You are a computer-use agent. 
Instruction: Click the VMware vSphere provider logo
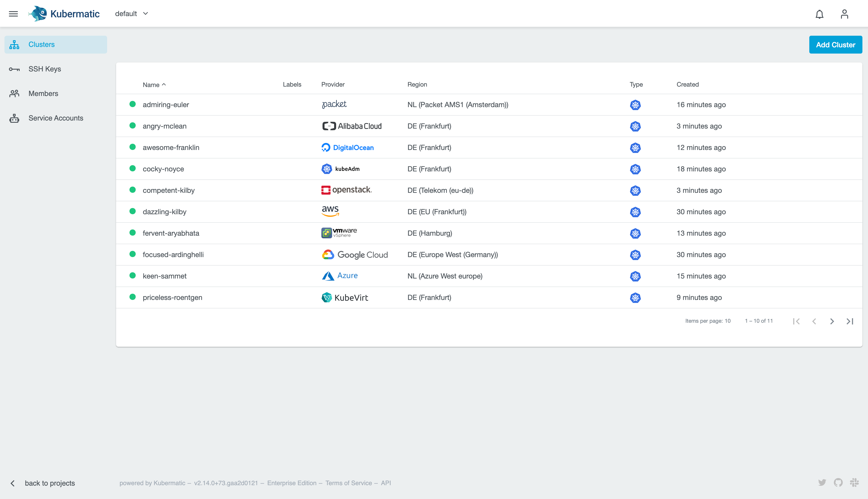339,233
